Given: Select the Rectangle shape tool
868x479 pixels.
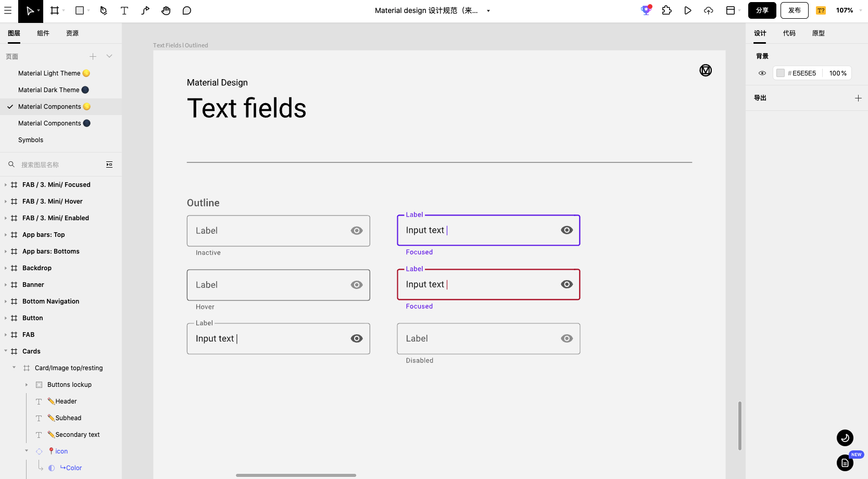Looking at the screenshot, I should [80, 10].
